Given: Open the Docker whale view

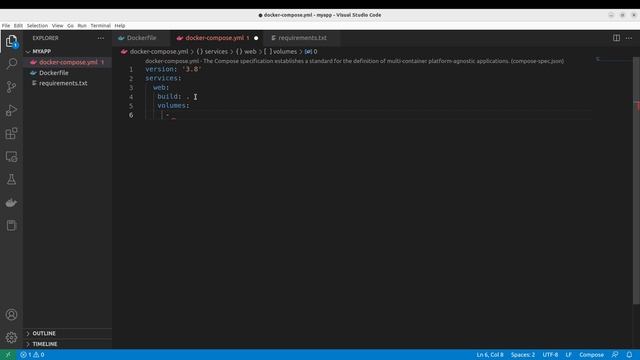Looking at the screenshot, I should tap(11, 202).
